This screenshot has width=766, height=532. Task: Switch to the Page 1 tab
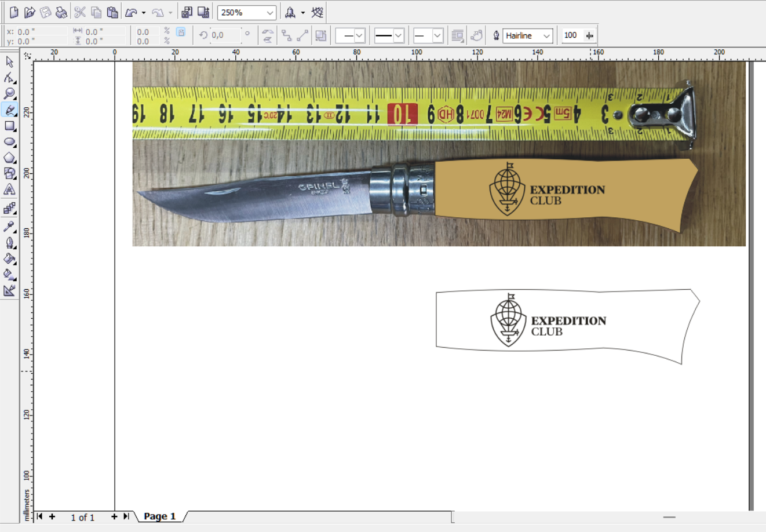(x=159, y=516)
